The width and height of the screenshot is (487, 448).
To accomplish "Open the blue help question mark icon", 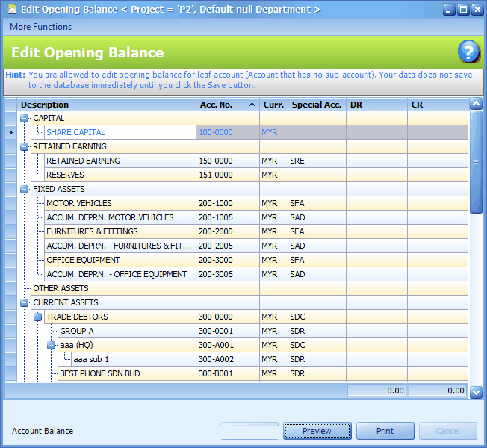I will pyautogui.click(x=468, y=52).
